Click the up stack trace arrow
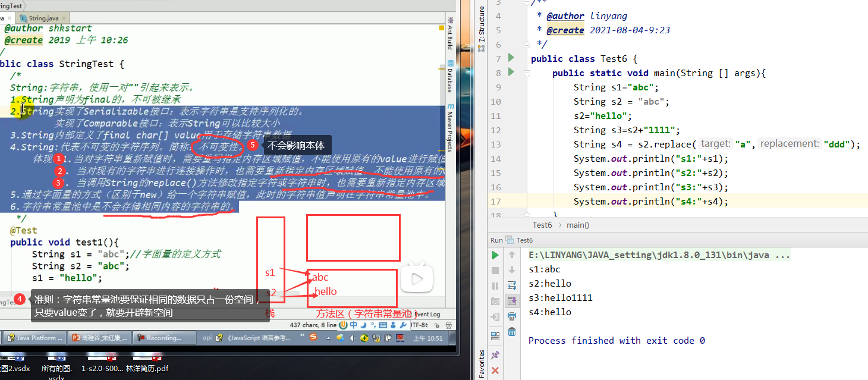868x380 pixels. [x=512, y=255]
